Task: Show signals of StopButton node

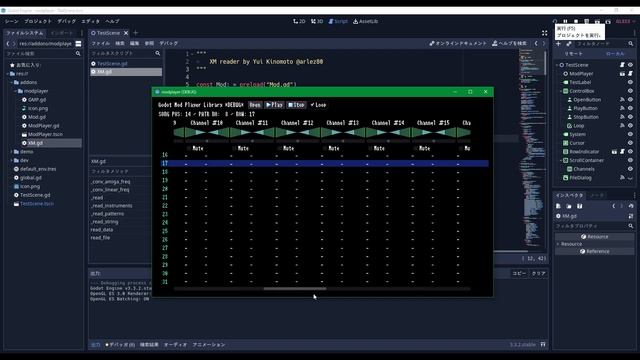Action: (622, 117)
